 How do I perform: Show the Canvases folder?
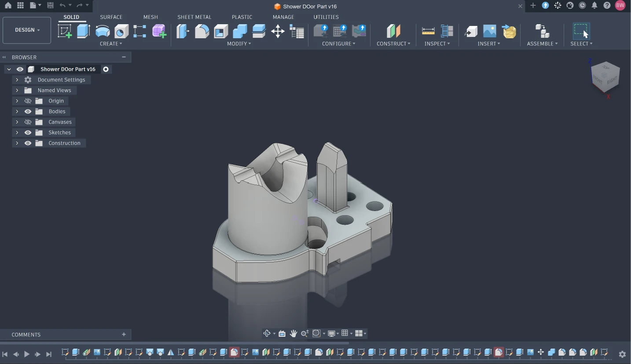click(x=28, y=122)
